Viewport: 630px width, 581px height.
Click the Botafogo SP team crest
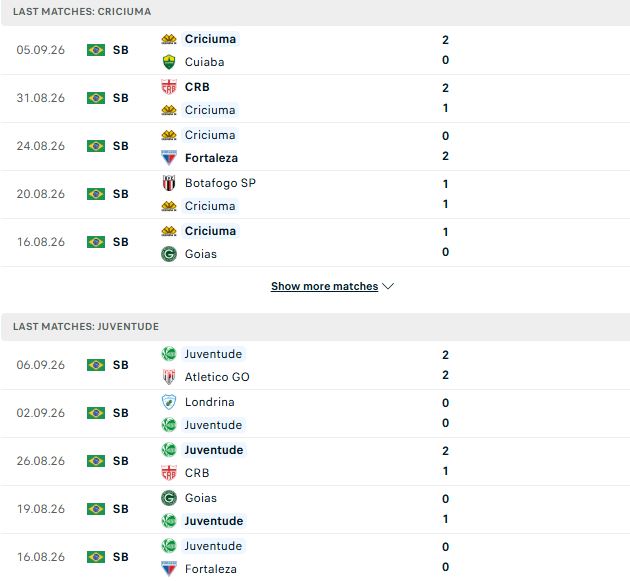click(x=169, y=183)
